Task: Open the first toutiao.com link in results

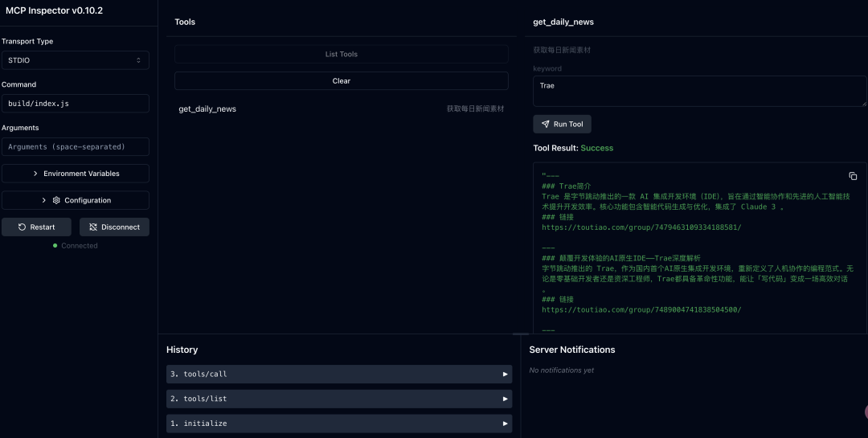Action: 641,227
